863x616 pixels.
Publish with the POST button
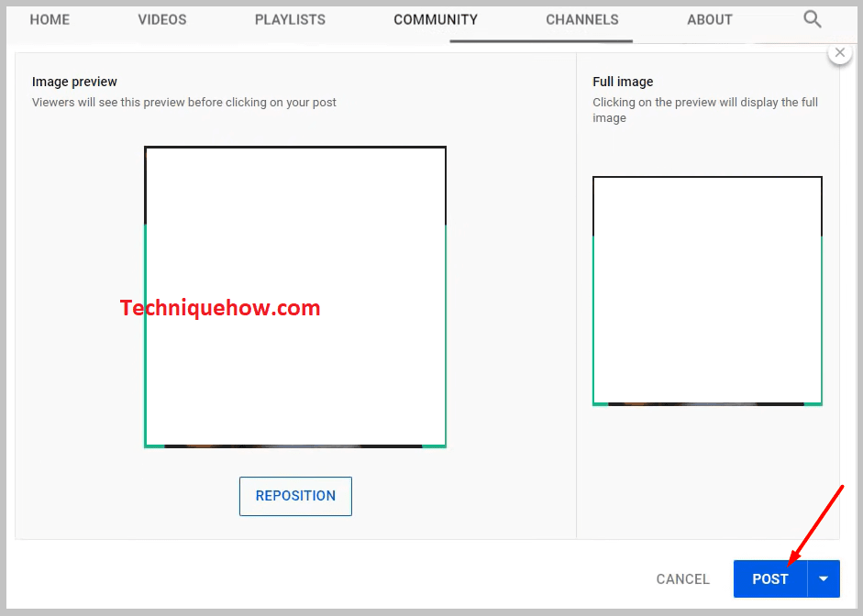770,578
